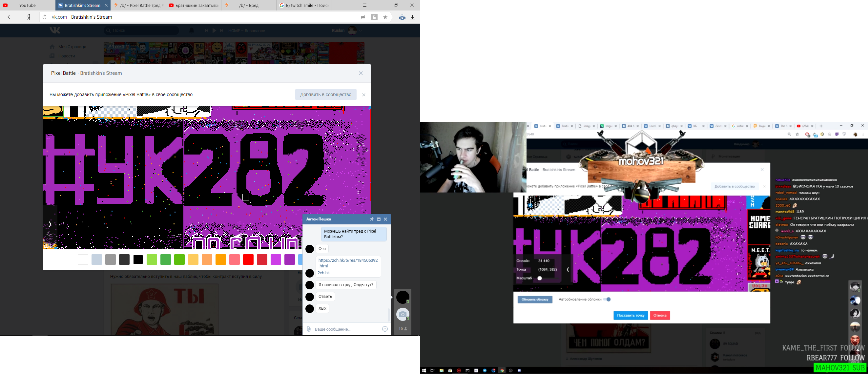Adjust the Масштаб slider in stream
868x374 pixels.
[x=540, y=278]
